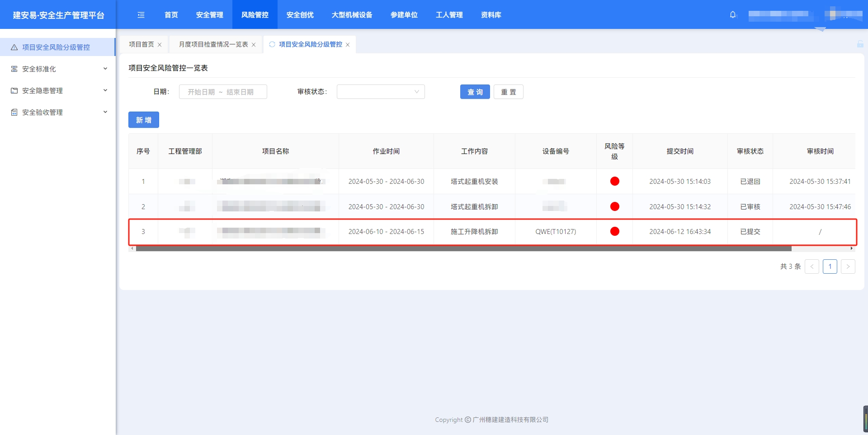Open the 审核状态 dropdown
868x435 pixels.
click(x=380, y=92)
